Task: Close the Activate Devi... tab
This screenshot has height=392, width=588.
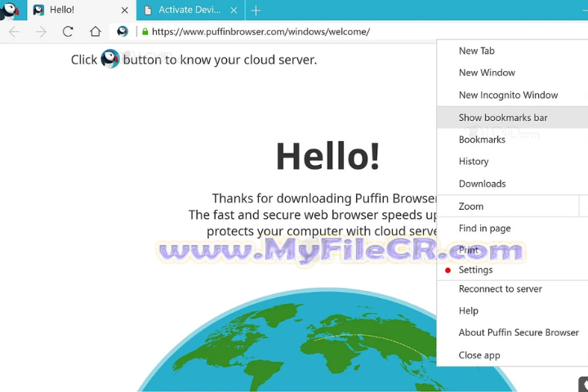Action: click(234, 11)
